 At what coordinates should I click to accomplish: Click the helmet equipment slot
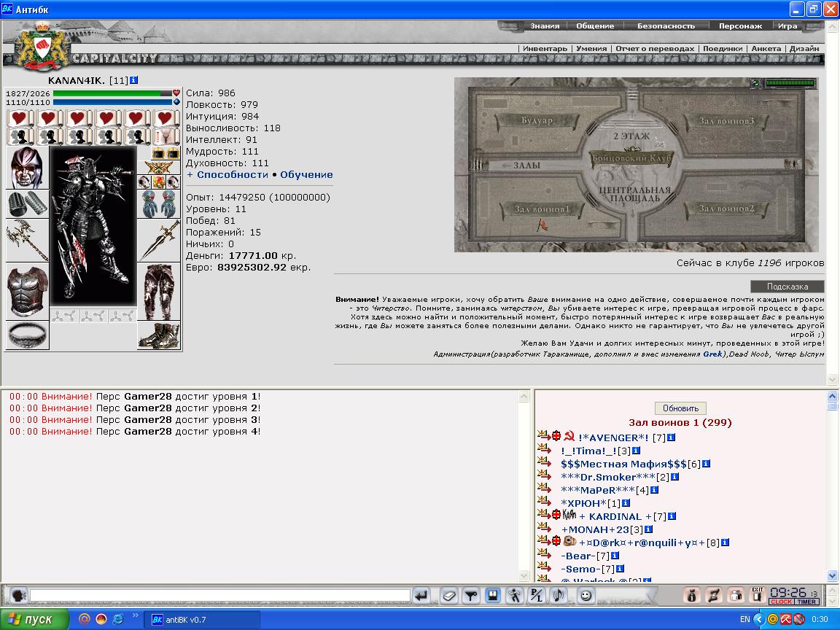pyautogui.click(x=27, y=168)
